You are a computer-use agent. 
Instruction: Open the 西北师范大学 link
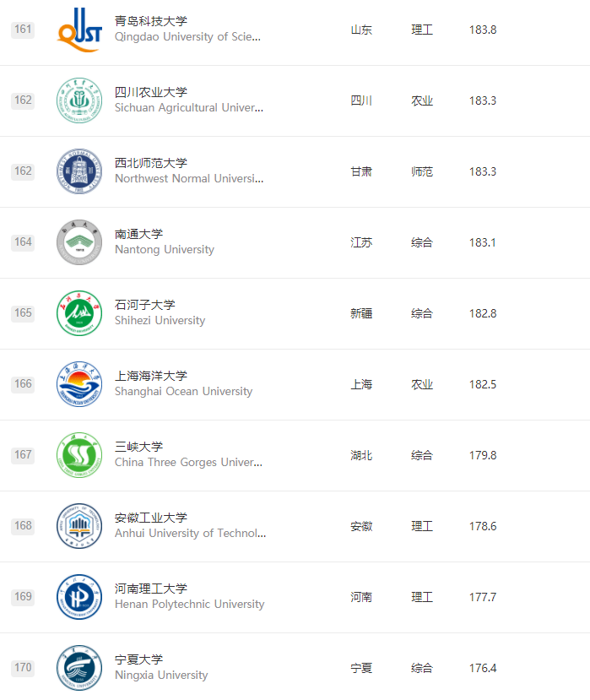click(x=151, y=163)
